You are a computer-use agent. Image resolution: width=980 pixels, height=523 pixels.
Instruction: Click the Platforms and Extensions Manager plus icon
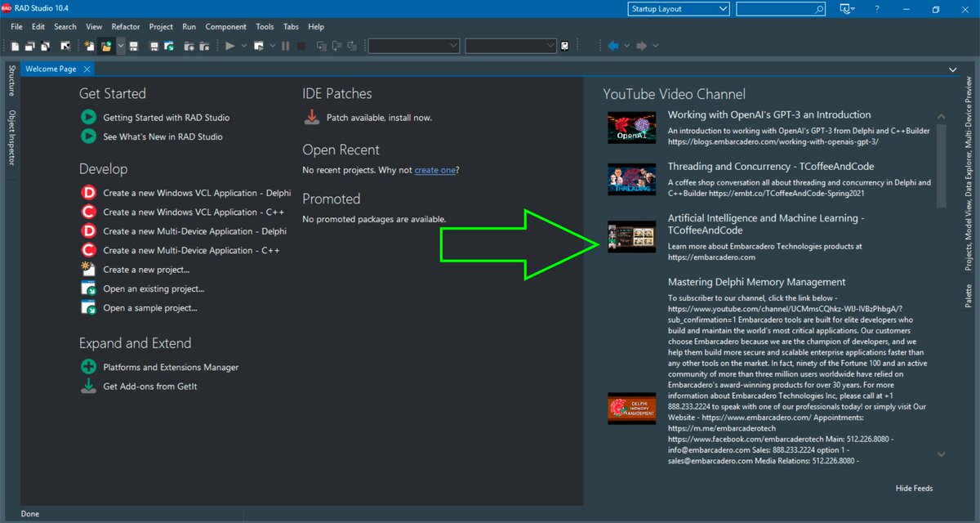[x=88, y=367]
